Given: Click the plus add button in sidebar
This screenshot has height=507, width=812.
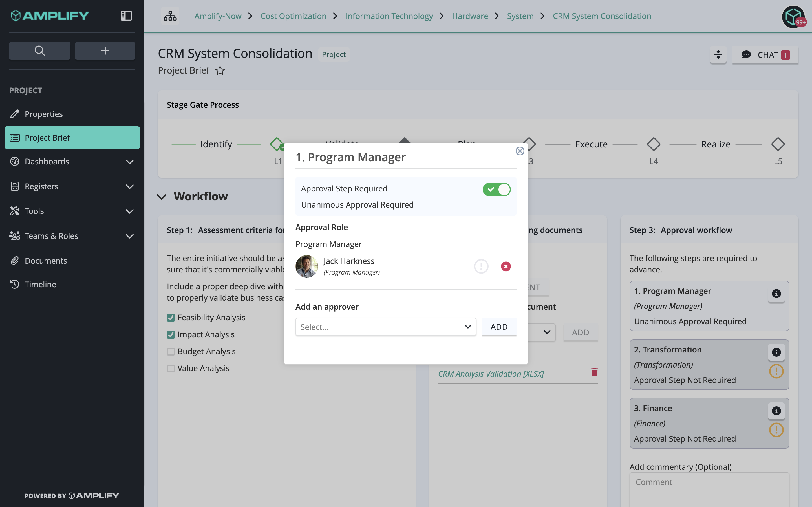Looking at the screenshot, I should coord(105,51).
